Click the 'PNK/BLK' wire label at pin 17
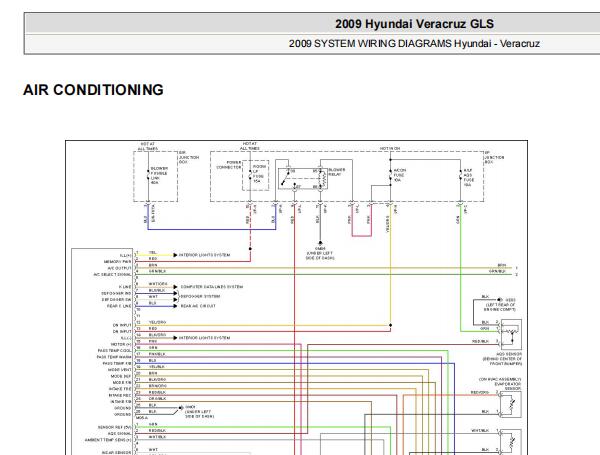Viewport: 600px width, 455px height. (x=157, y=354)
